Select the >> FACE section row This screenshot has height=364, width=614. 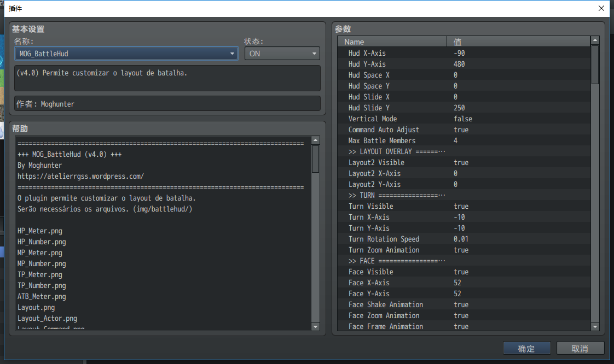tap(464, 261)
